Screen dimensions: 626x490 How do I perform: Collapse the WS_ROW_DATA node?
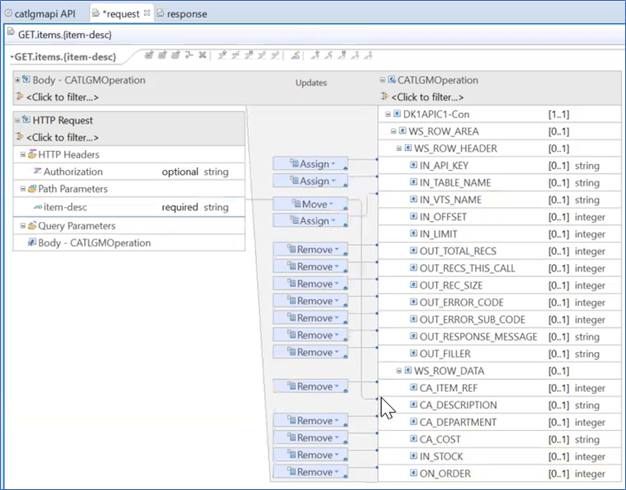point(399,371)
